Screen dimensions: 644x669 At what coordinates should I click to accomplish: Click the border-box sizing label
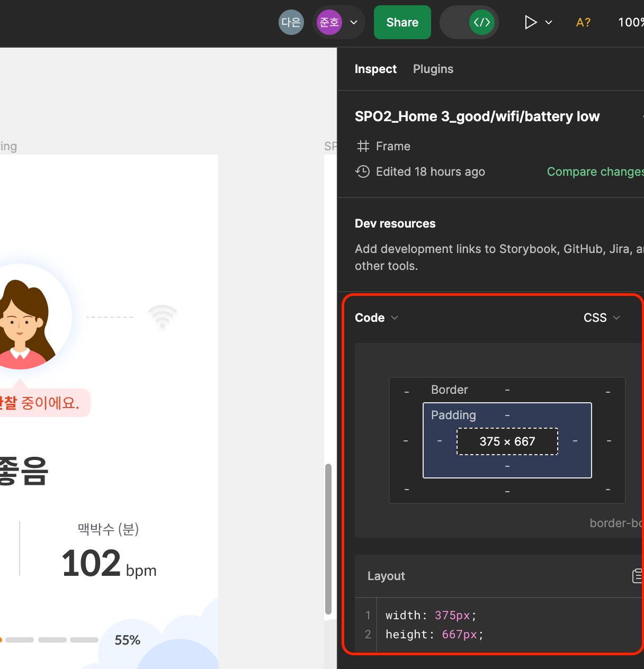tap(616, 523)
